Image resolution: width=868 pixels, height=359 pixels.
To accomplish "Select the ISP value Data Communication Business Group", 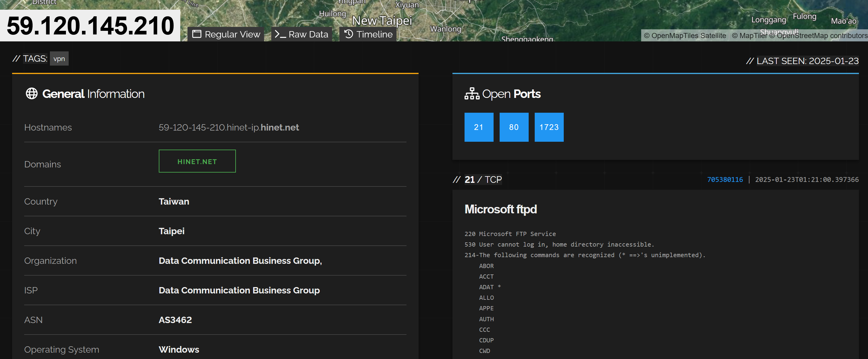I will (x=239, y=290).
